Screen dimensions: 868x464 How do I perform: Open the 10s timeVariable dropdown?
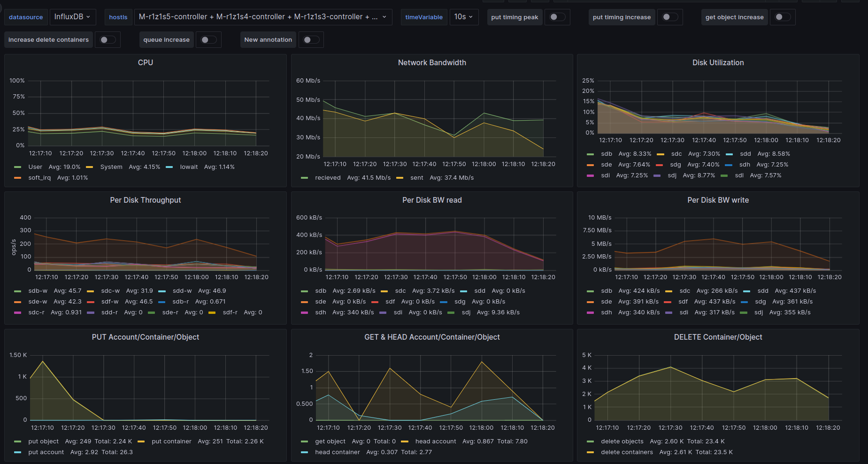click(463, 17)
